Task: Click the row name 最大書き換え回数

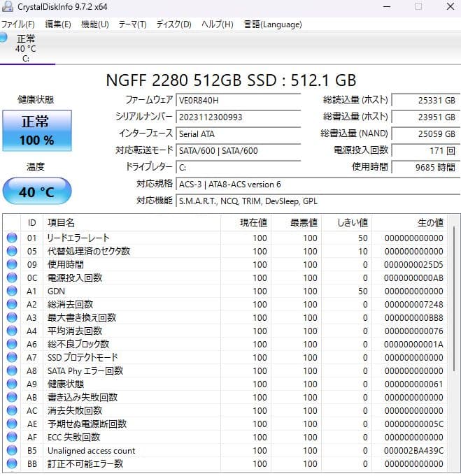Action: [x=82, y=317]
